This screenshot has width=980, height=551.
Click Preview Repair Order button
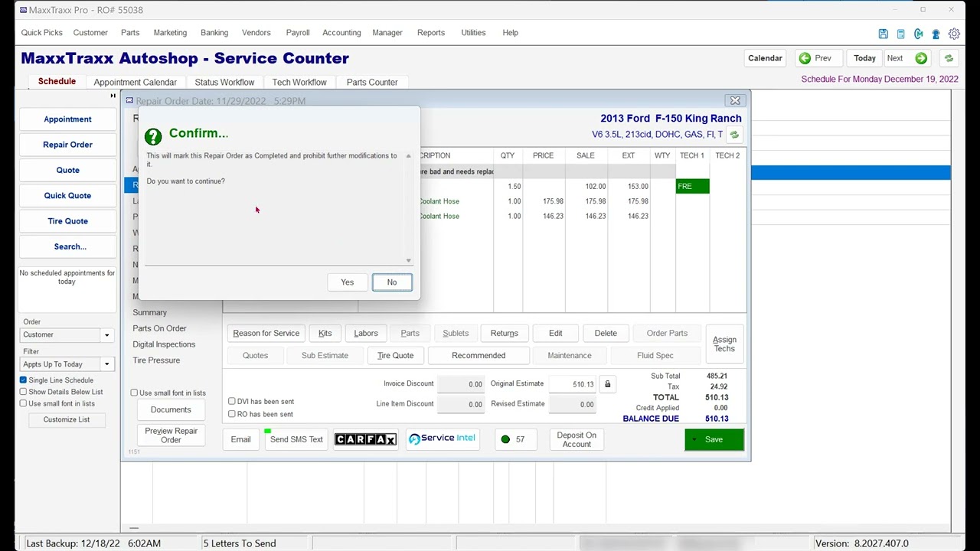tap(171, 435)
